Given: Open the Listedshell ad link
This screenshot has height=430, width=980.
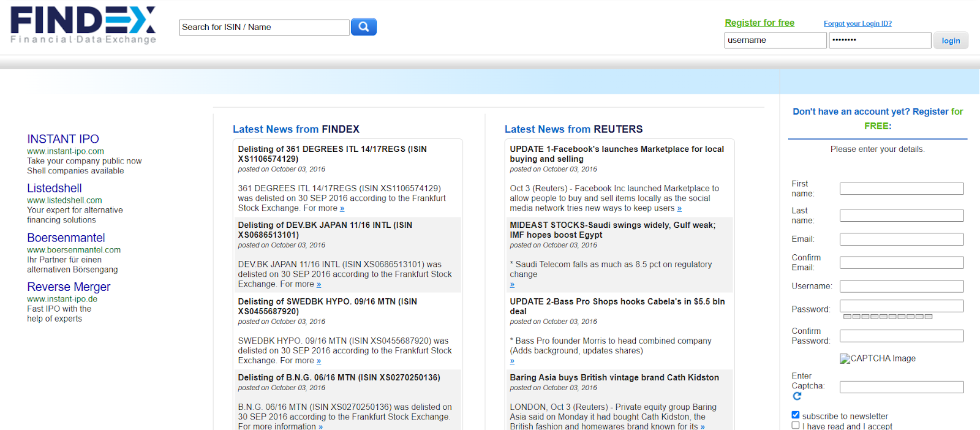Looking at the screenshot, I should click(55, 188).
